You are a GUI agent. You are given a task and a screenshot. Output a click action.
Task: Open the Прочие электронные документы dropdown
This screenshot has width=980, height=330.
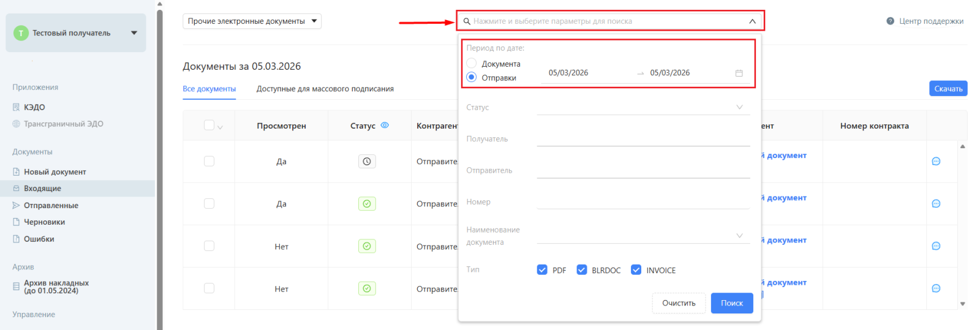click(x=252, y=21)
